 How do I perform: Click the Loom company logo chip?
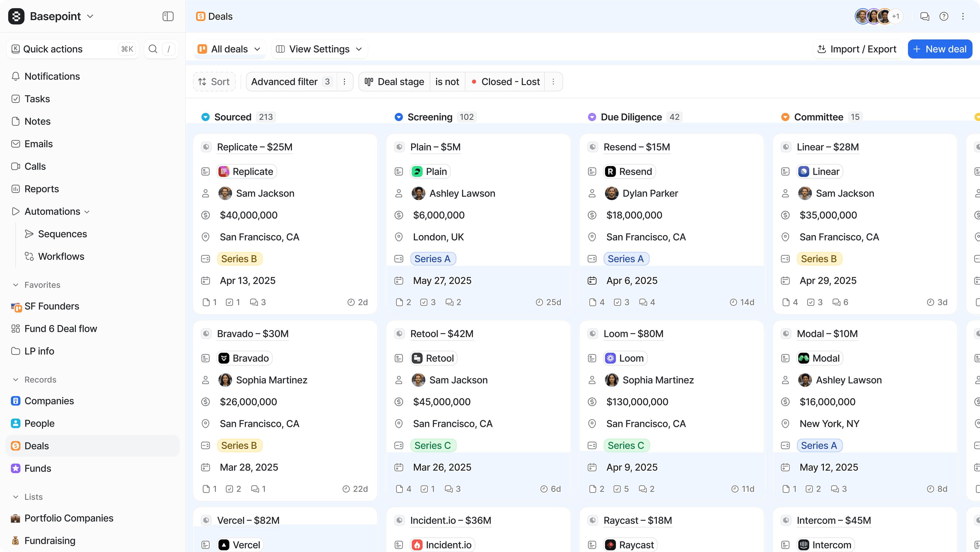pyautogui.click(x=625, y=358)
